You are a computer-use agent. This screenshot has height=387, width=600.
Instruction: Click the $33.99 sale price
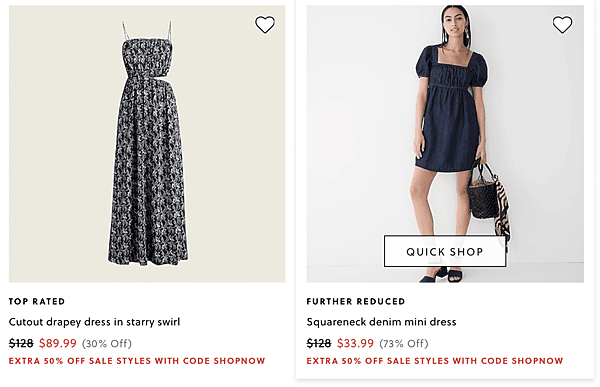click(x=355, y=343)
